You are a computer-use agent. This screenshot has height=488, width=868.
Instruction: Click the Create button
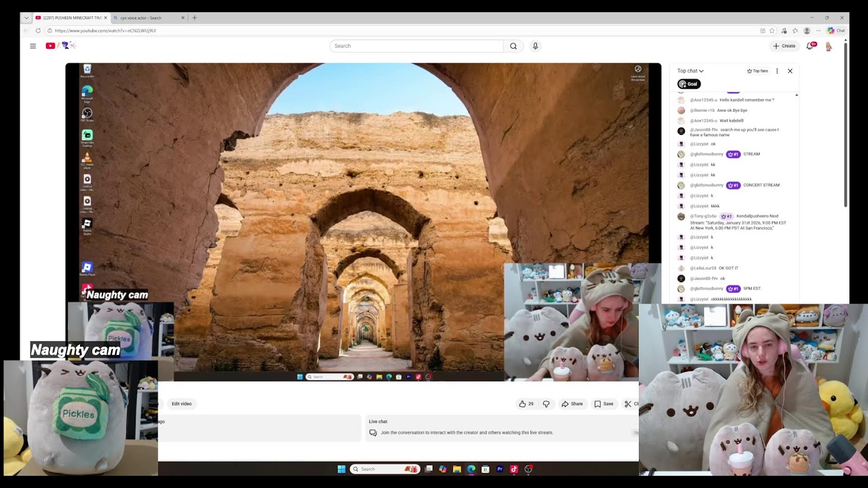(784, 46)
